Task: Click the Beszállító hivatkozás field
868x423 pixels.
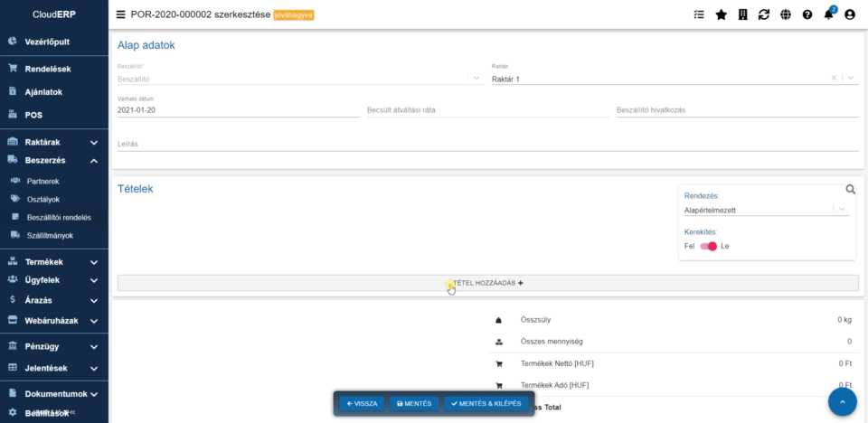Action: pos(738,109)
